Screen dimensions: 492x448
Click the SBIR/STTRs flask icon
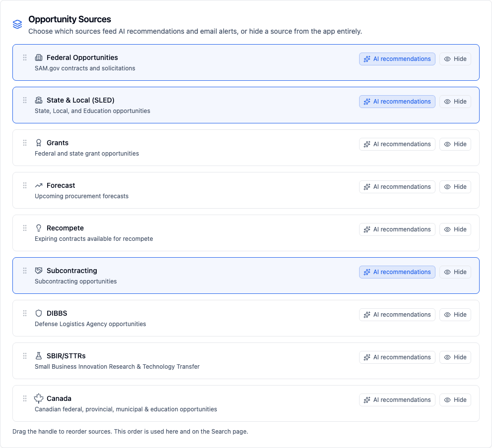click(x=39, y=356)
